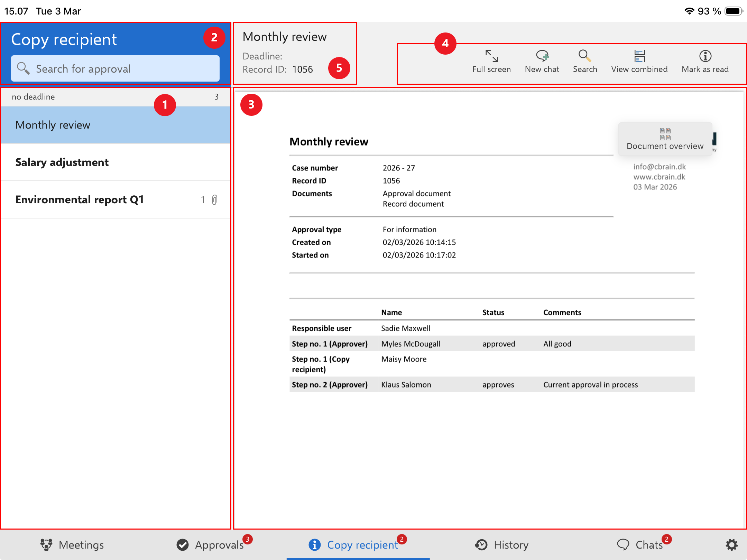Switch to View combined mode
This screenshot has height=560, width=747.
point(639,62)
